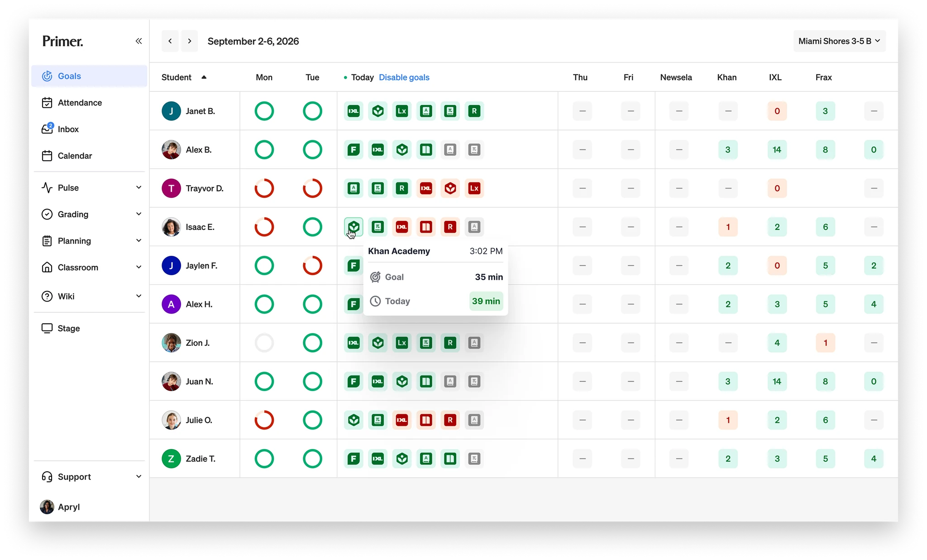Open the Goals page

[x=89, y=76]
